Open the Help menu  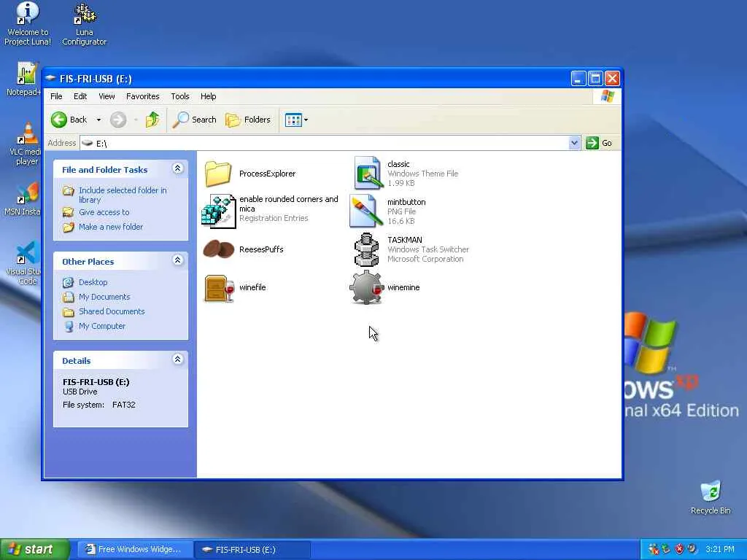208,96
